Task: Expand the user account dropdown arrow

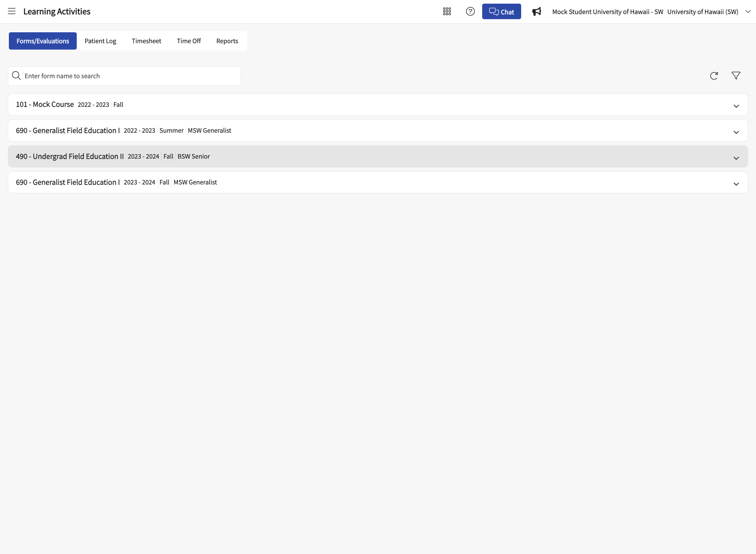Action: click(x=748, y=11)
